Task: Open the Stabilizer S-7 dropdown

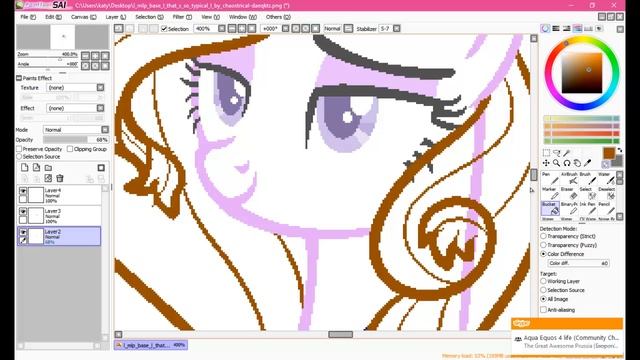Action: pyautogui.click(x=396, y=29)
